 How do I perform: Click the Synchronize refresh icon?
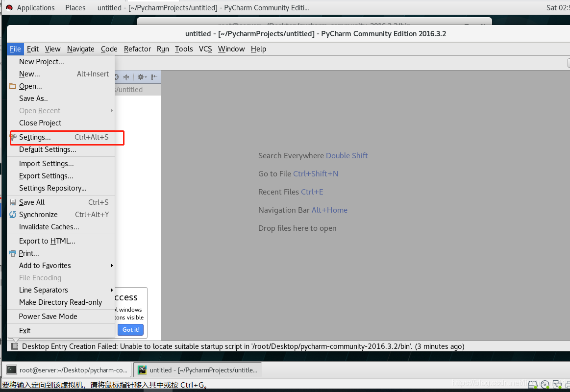pyautogui.click(x=13, y=215)
